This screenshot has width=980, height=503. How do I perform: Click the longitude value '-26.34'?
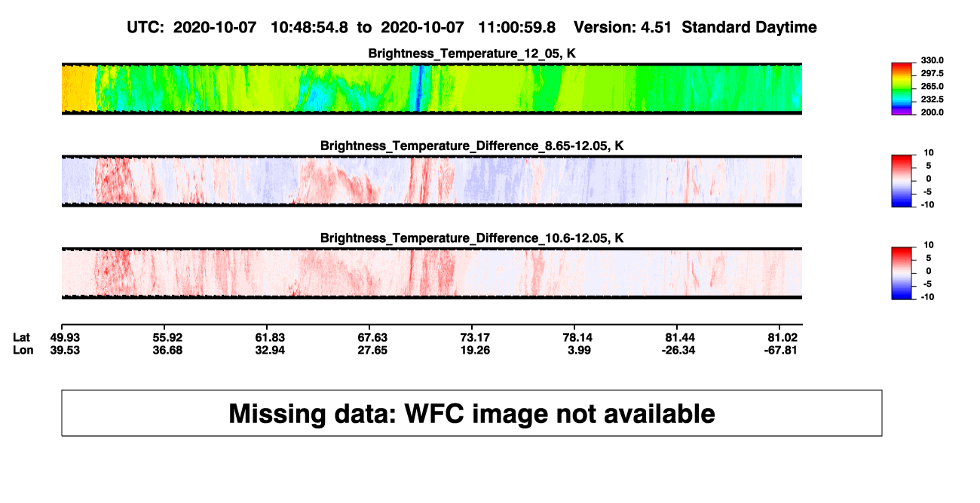point(680,349)
